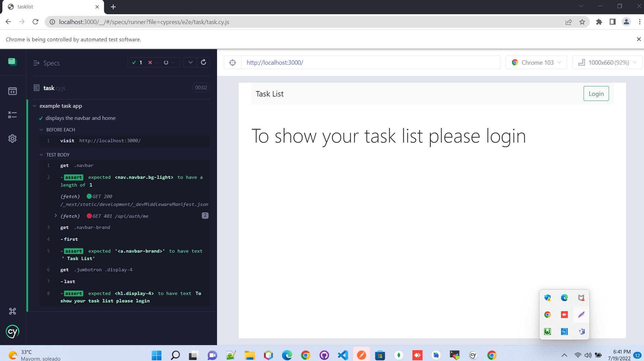Click the Chrome address bar
The image size is (644, 361).
[305, 22]
